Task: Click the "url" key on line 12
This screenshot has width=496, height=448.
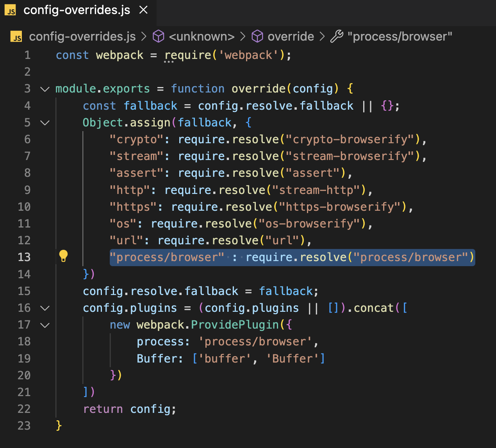Action: pos(127,240)
